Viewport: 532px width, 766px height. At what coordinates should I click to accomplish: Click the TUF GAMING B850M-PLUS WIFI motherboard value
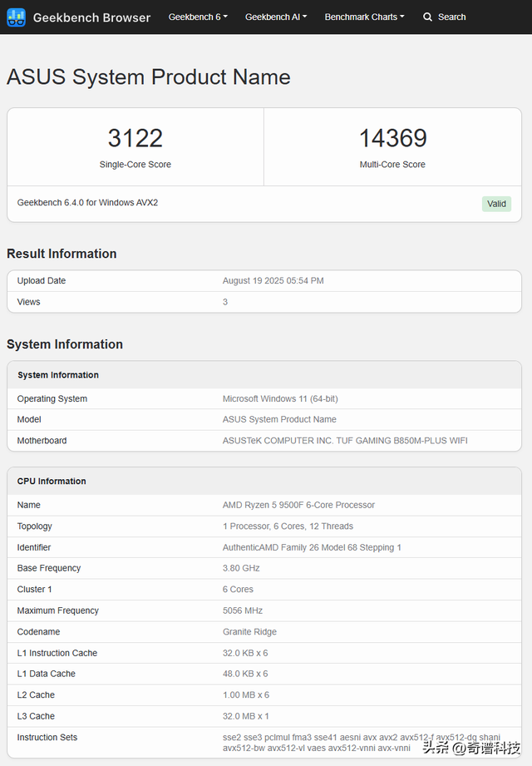[345, 441]
